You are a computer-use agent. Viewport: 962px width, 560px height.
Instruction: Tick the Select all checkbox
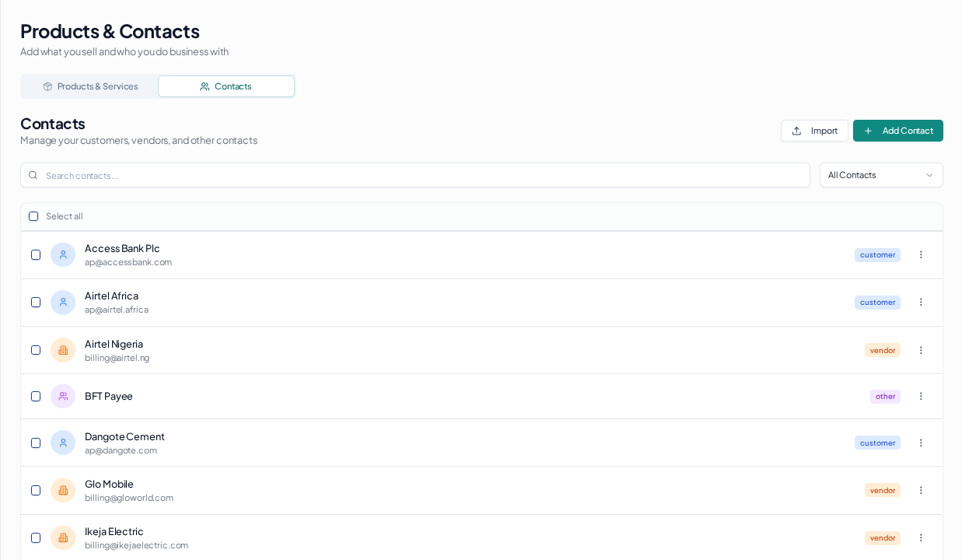click(33, 216)
